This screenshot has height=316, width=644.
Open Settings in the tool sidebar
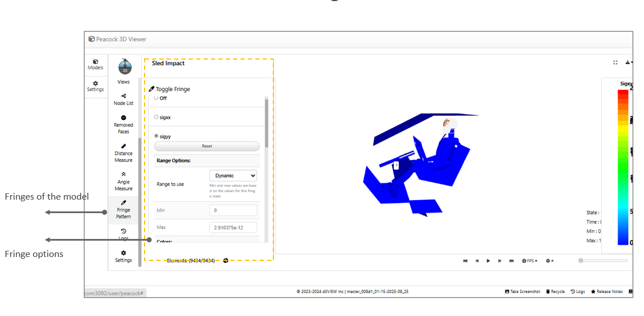click(124, 256)
